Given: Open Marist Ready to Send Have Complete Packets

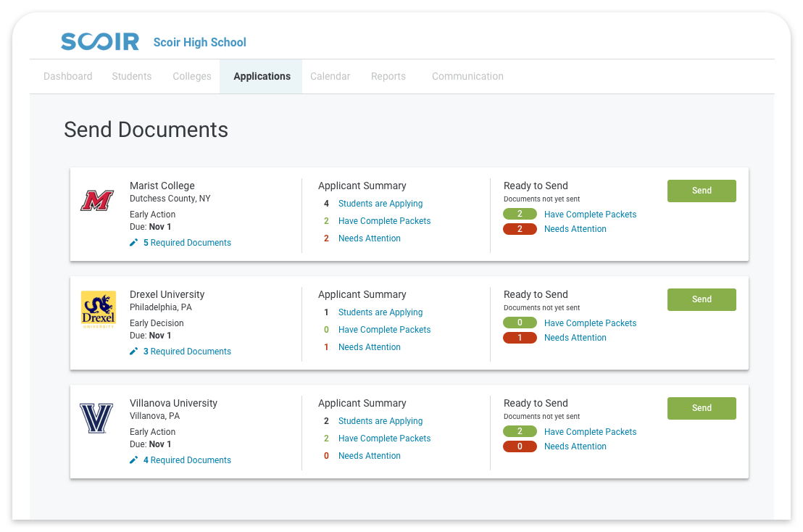Looking at the screenshot, I should pos(591,215).
